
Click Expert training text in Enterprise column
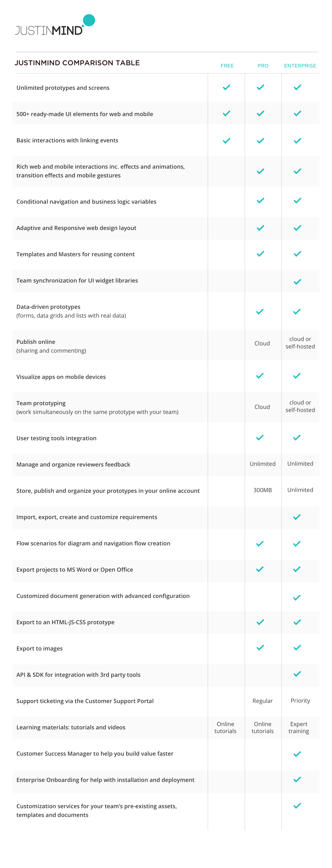coord(299,727)
